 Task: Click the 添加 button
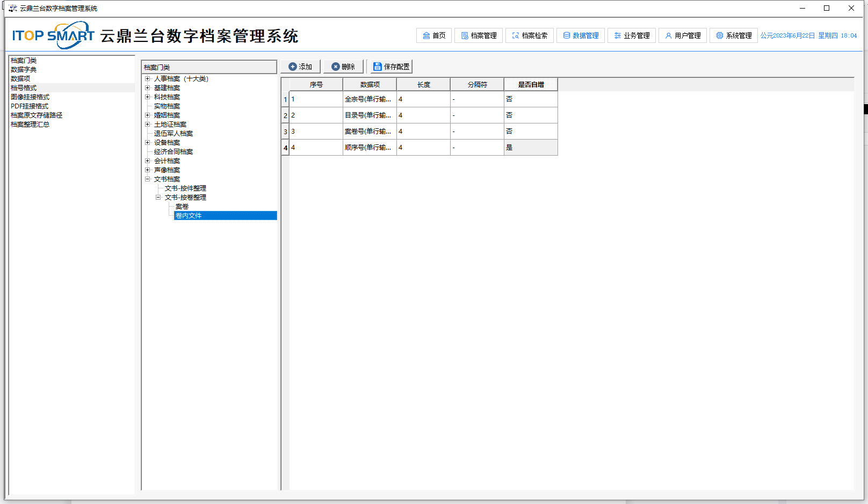tap(300, 67)
